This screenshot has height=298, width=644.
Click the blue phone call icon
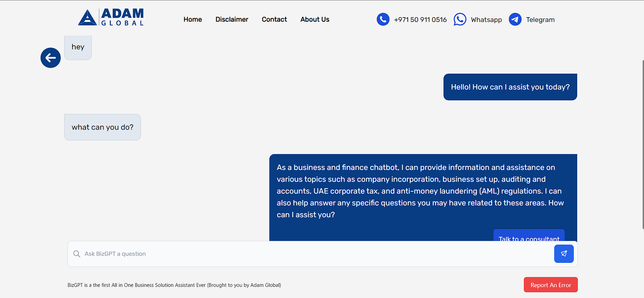click(383, 19)
